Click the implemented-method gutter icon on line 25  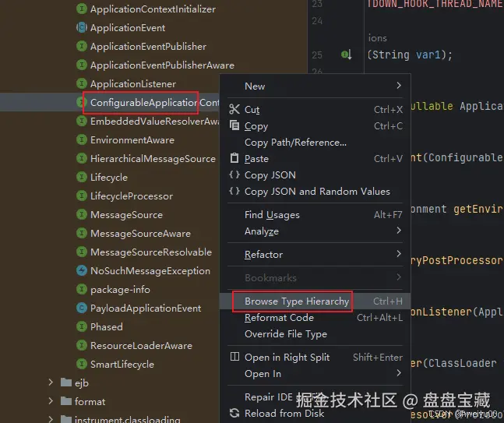tap(346, 55)
